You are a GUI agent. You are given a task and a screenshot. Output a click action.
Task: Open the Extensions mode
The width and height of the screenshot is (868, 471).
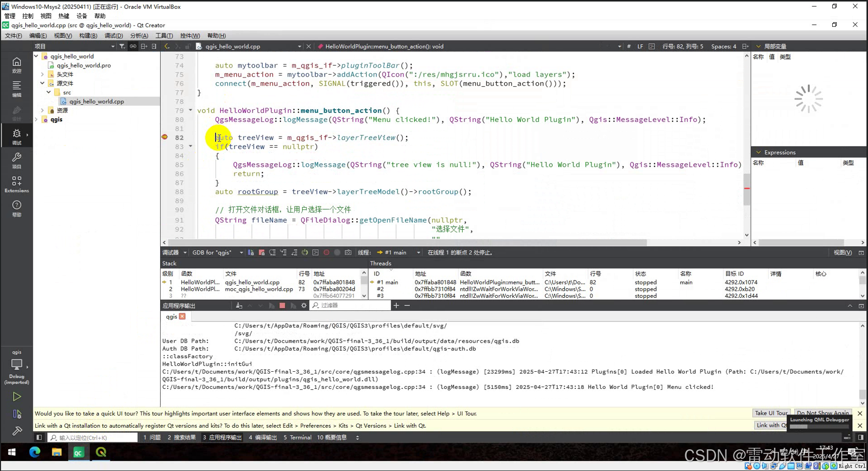(17, 184)
